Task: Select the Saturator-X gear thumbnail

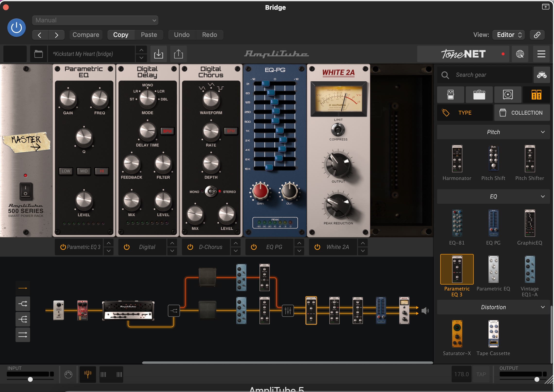Action: pyautogui.click(x=457, y=334)
